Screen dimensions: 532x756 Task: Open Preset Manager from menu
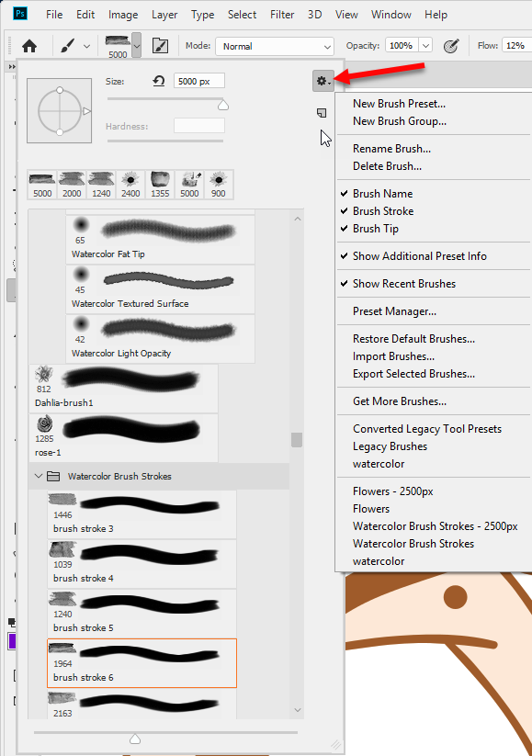tap(394, 311)
